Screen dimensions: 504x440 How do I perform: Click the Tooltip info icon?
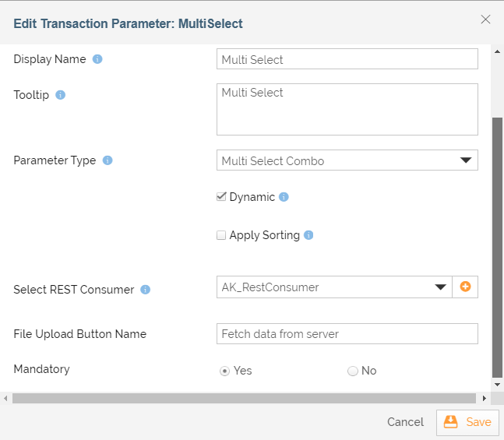click(x=61, y=95)
